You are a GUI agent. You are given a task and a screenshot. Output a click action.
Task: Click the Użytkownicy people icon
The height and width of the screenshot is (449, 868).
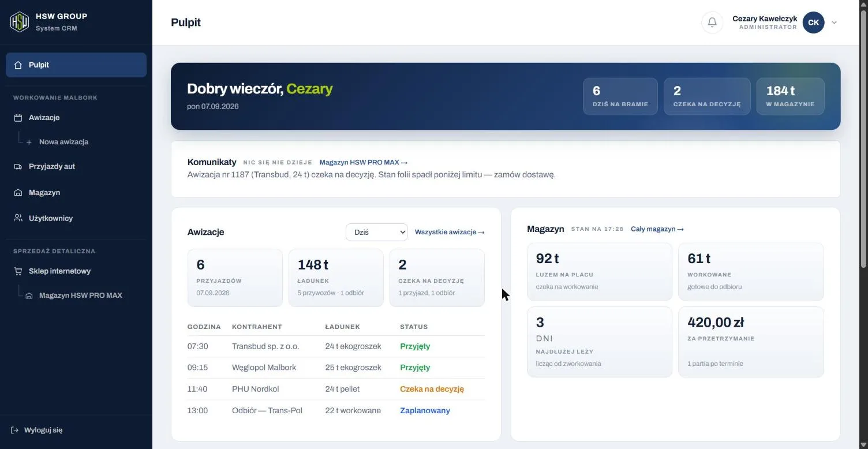[x=18, y=218]
